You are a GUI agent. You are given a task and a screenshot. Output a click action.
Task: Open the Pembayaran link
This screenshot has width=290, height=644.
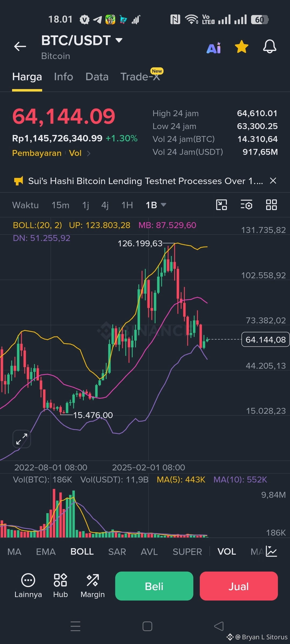click(x=37, y=153)
